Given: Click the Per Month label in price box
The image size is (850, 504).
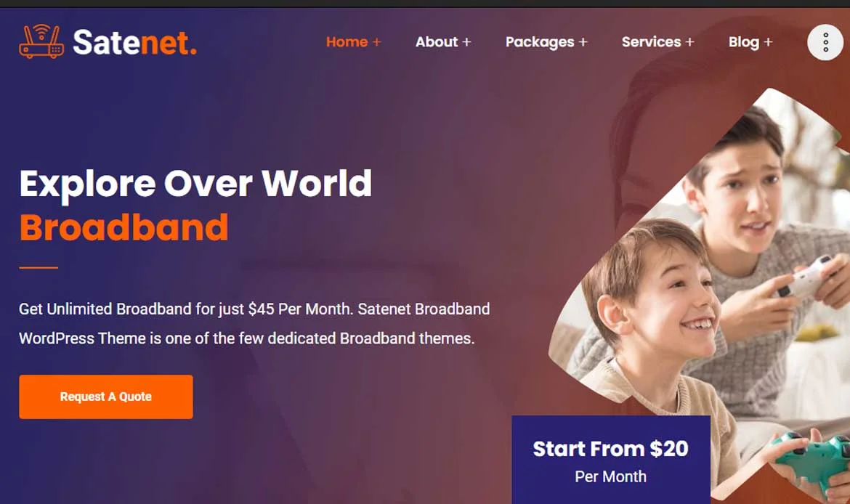Looking at the screenshot, I should click(610, 476).
